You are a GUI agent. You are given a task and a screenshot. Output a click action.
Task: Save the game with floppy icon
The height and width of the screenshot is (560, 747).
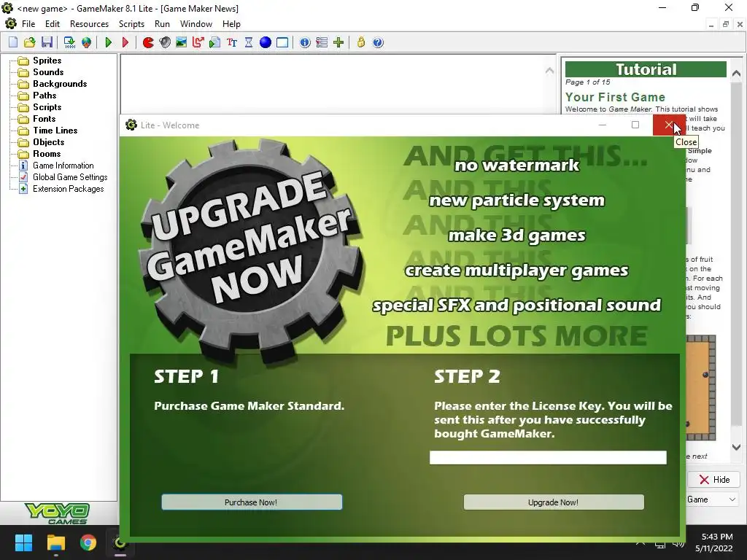pyautogui.click(x=47, y=42)
